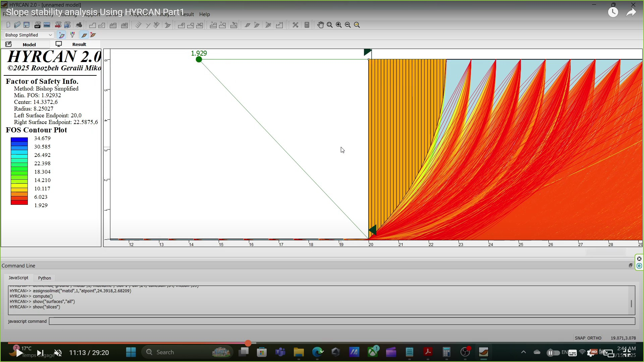The height and width of the screenshot is (362, 644).
Task: Click the right-side panel close circle icon
Action: click(639, 259)
